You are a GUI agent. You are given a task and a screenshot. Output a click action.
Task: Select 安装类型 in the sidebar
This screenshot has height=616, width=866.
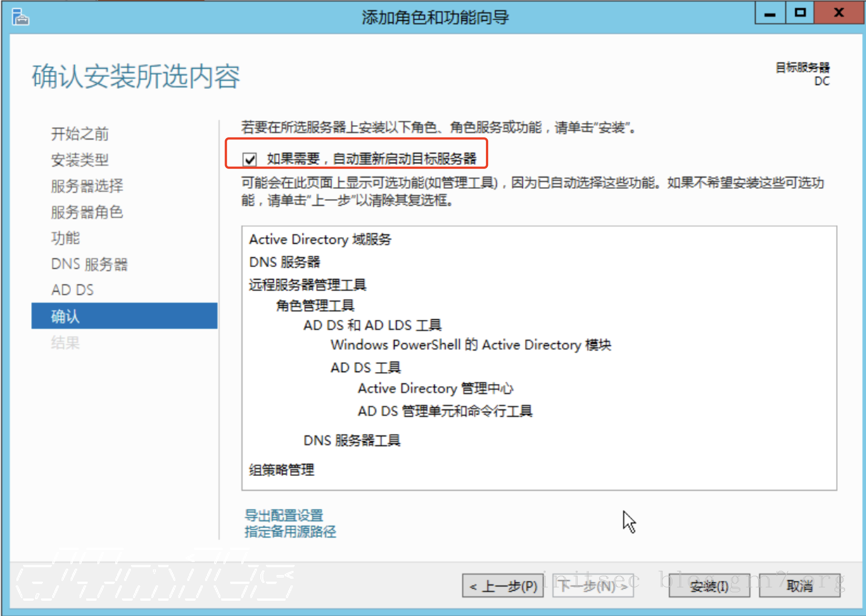(80, 160)
